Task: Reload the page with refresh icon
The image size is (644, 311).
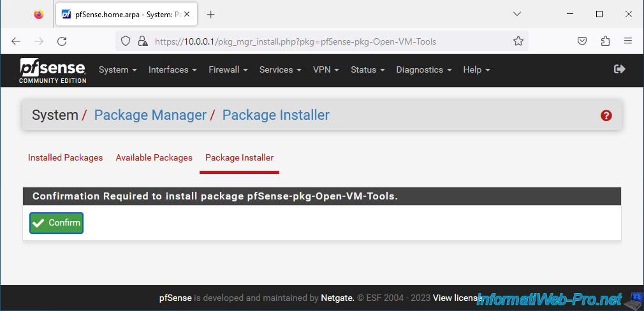Action: coord(62,41)
